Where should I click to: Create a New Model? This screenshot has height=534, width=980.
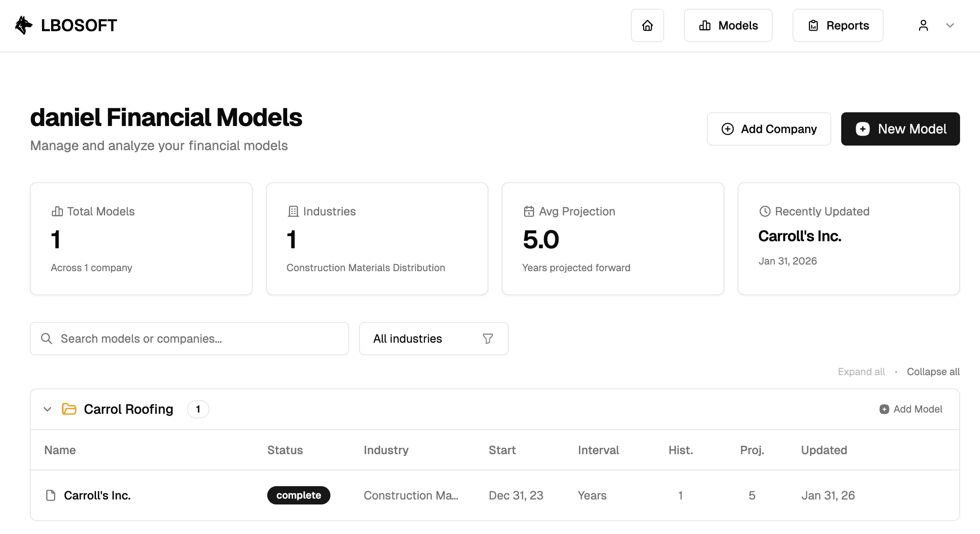[900, 129]
